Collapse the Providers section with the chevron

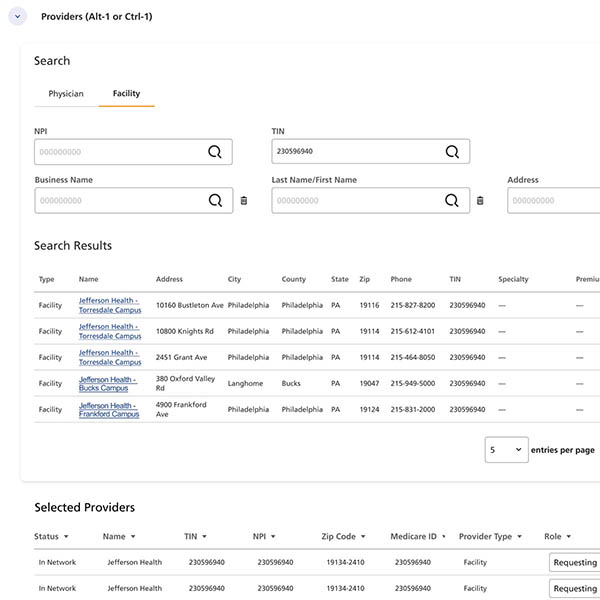[x=18, y=17]
